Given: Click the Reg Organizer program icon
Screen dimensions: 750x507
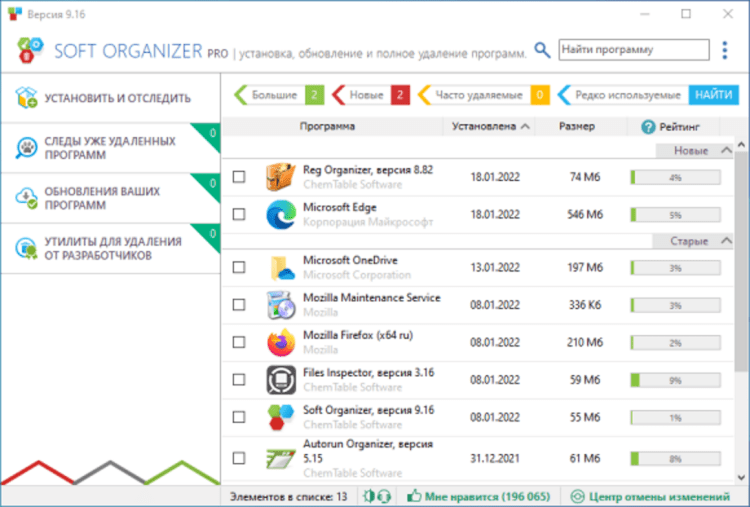Looking at the screenshot, I should [281, 177].
